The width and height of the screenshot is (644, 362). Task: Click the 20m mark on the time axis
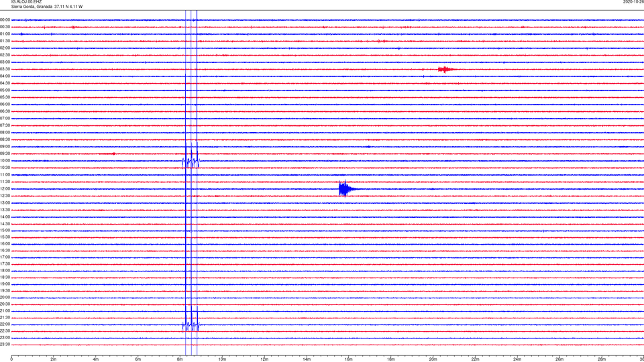tap(433, 359)
